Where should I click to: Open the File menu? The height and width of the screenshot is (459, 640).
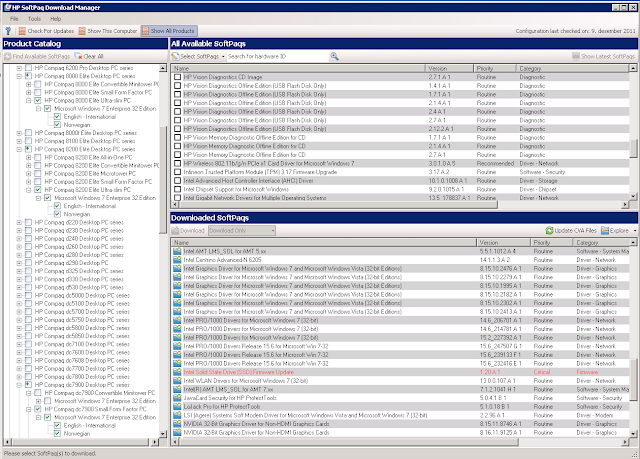tap(14, 19)
